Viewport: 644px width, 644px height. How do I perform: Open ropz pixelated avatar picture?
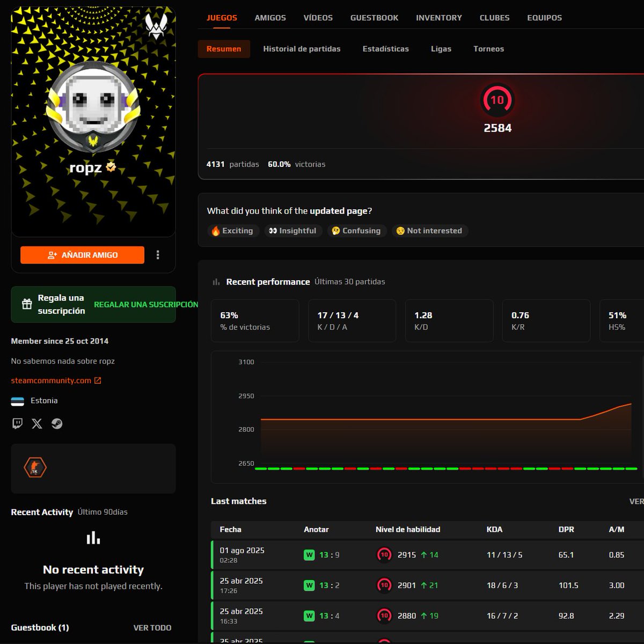93,106
